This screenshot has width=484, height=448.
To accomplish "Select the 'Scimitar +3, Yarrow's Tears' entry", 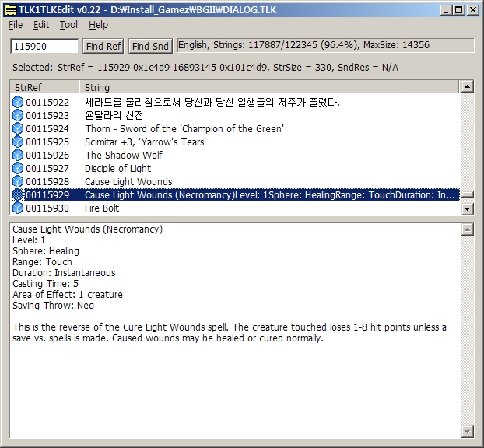I will [x=146, y=142].
